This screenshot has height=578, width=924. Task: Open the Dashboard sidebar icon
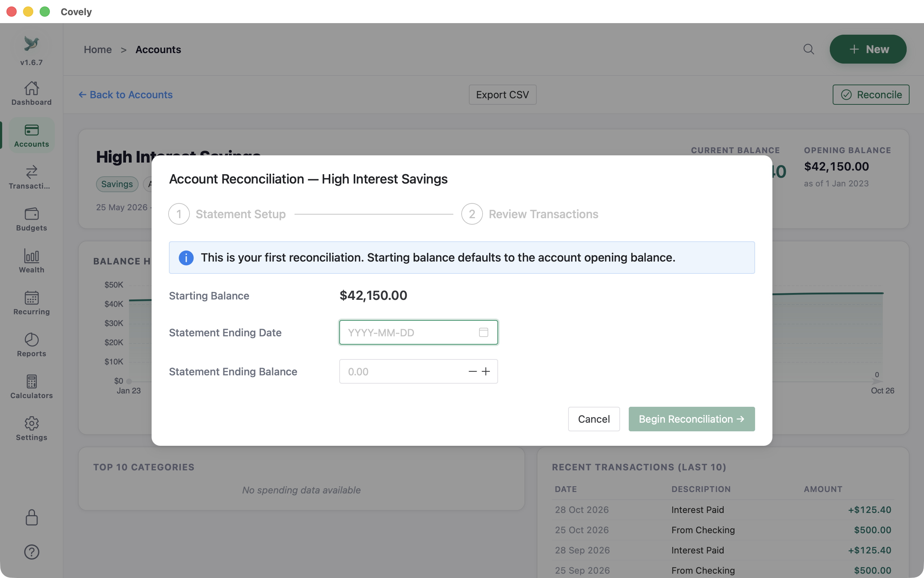pos(31,93)
